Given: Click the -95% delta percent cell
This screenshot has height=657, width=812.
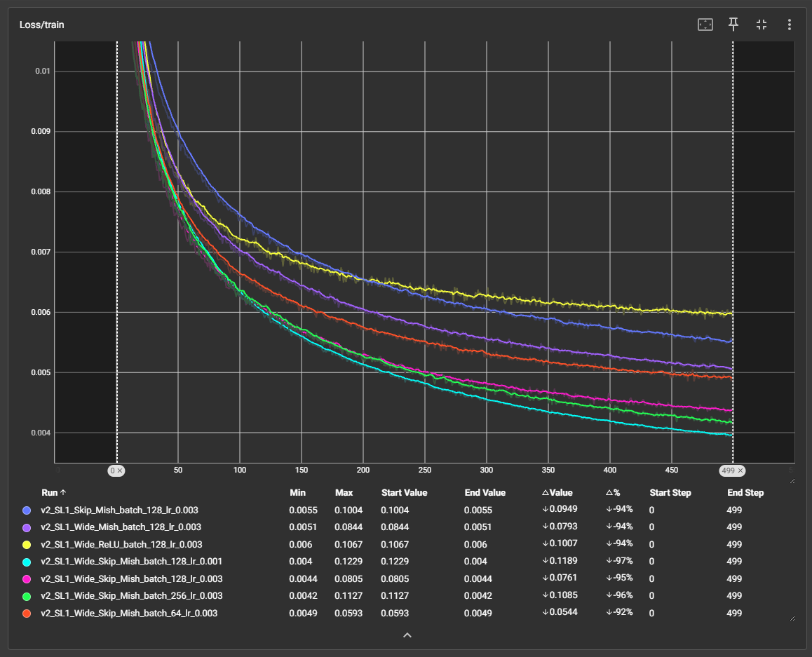Looking at the screenshot, I should (619, 578).
